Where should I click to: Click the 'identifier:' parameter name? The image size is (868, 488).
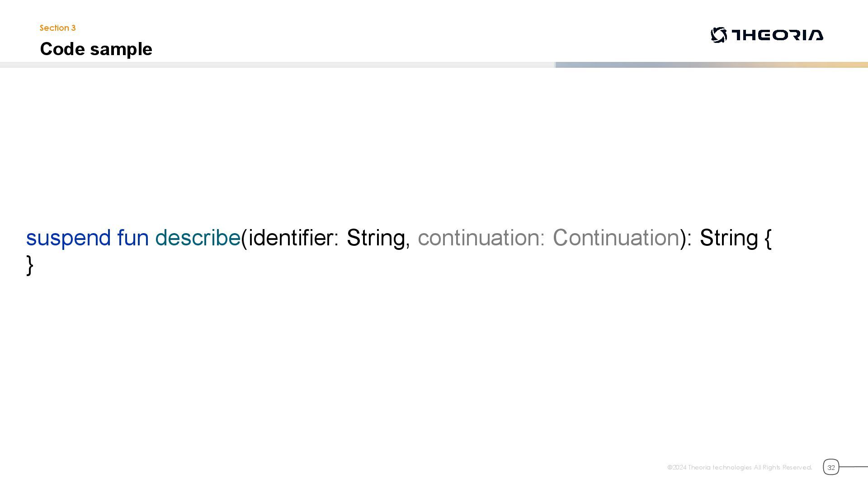point(293,238)
